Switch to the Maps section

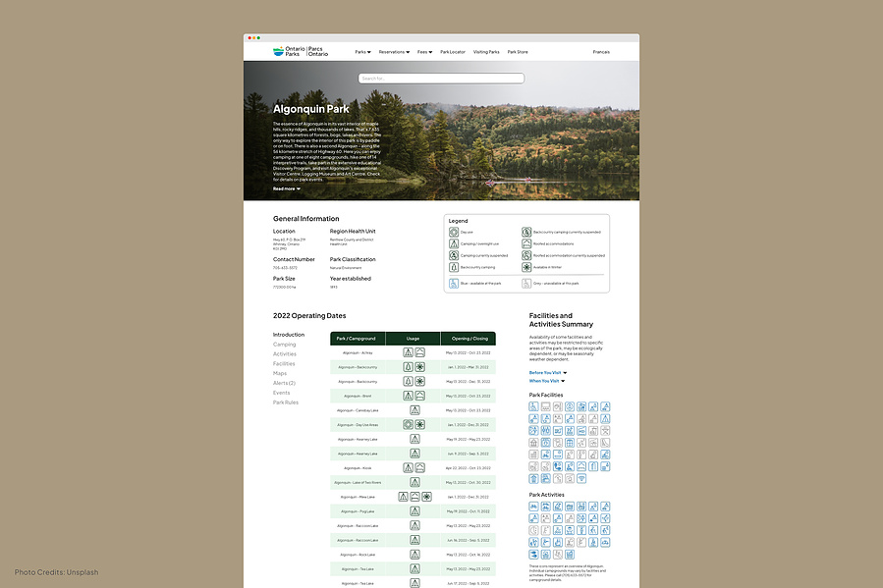click(x=280, y=373)
